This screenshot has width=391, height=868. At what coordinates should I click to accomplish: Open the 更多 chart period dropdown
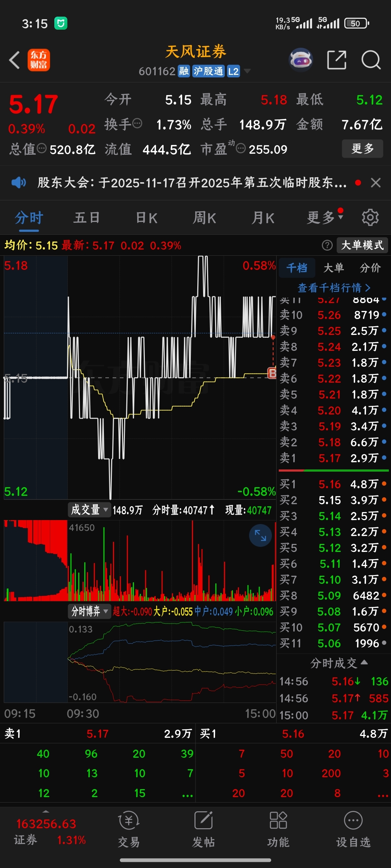(x=325, y=217)
